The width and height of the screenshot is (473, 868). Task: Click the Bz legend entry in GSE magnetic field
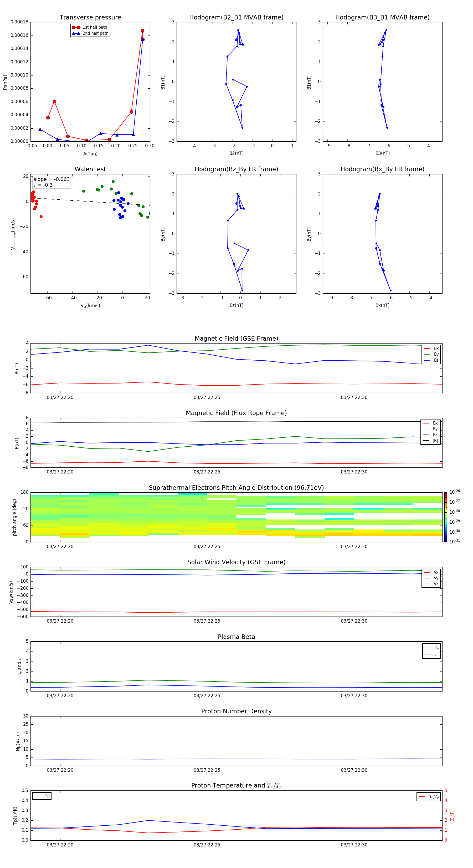tap(431, 360)
